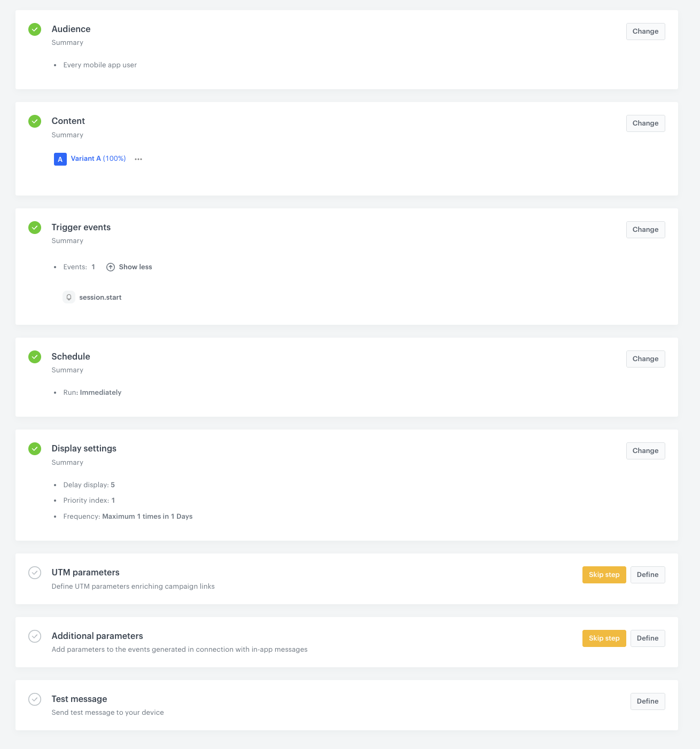Change the Audience settings
Viewport: 700px width, 749px height.
point(645,31)
